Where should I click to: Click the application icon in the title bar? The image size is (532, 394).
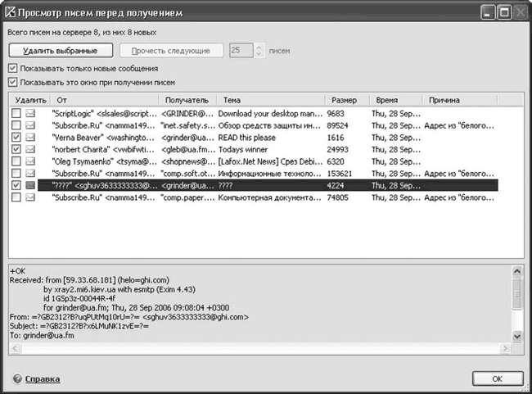click(x=10, y=12)
